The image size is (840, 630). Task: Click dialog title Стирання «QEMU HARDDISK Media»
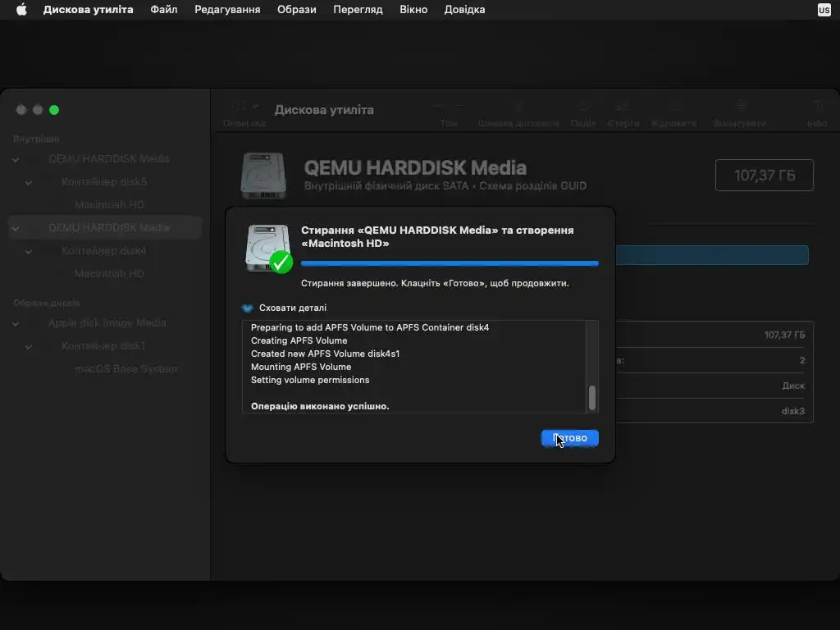[437, 236]
